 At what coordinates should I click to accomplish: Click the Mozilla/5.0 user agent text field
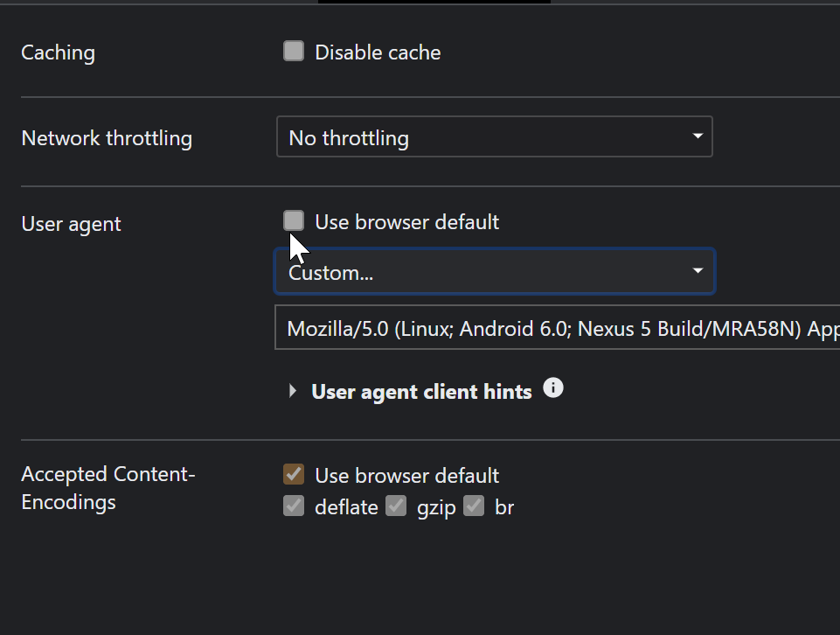557,327
